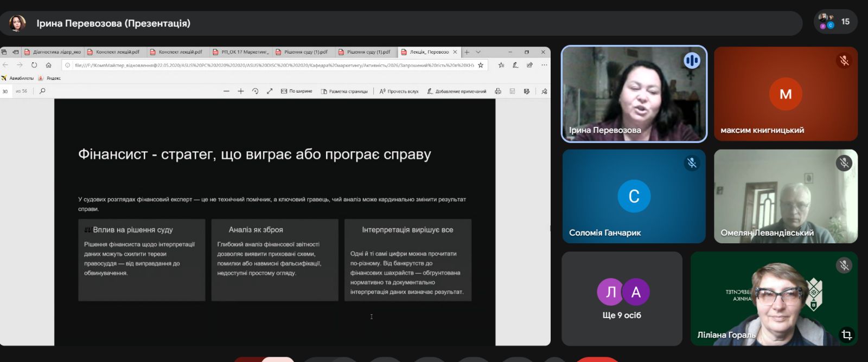Enable Добавление примечаний annotation mode
868x362 pixels.
pos(457,91)
